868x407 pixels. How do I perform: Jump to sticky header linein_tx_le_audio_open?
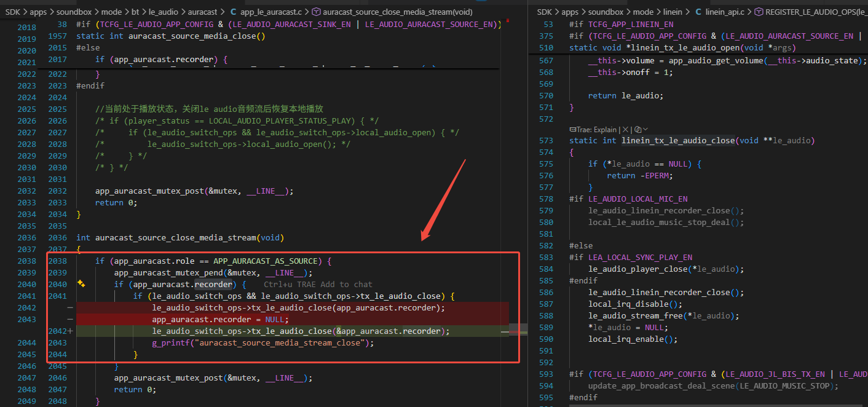[x=682, y=48]
